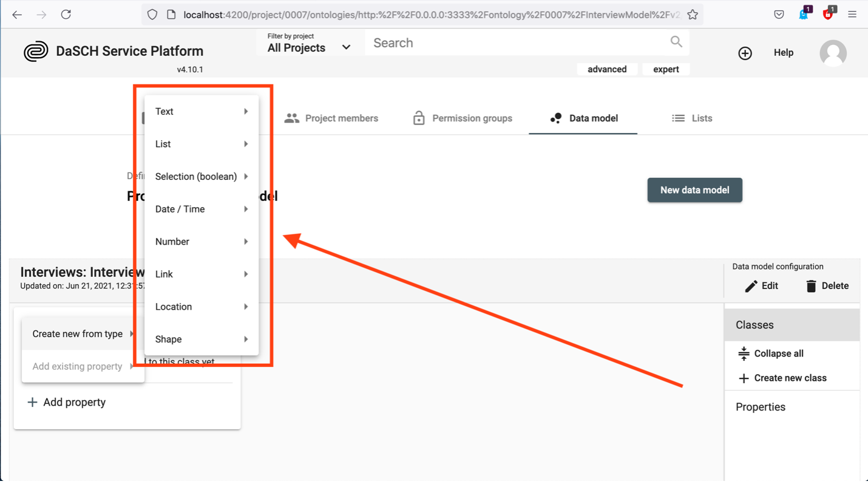
Task: Edit the data model configuration
Action: click(x=761, y=286)
